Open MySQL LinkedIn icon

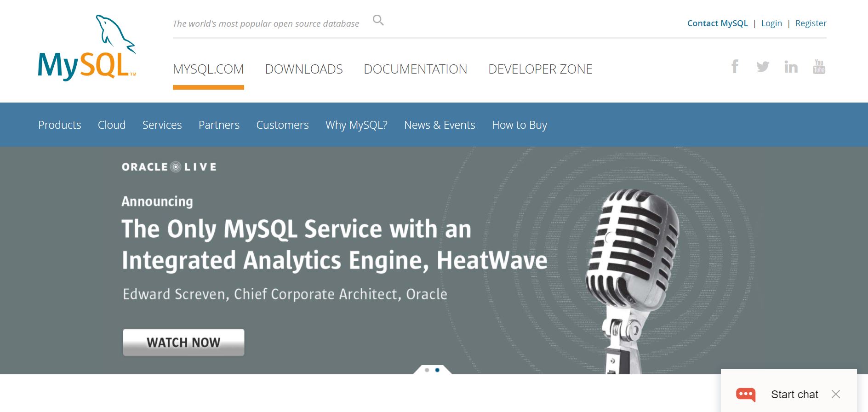pos(791,67)
